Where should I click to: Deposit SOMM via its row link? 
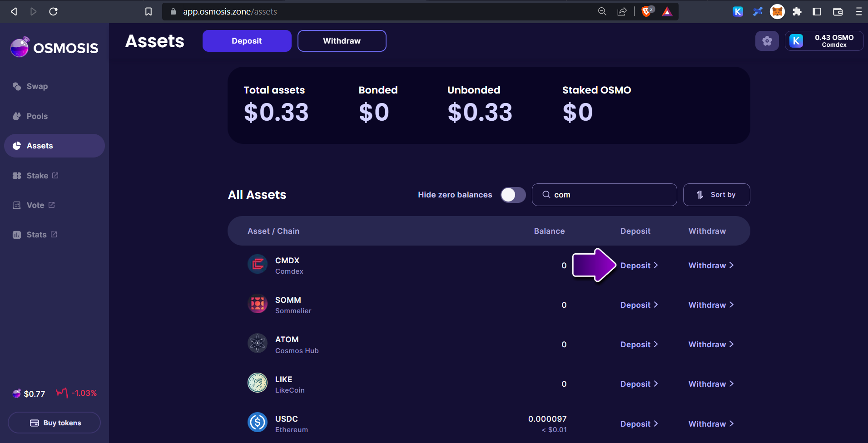pyautogui.click(x=639, y=305)
